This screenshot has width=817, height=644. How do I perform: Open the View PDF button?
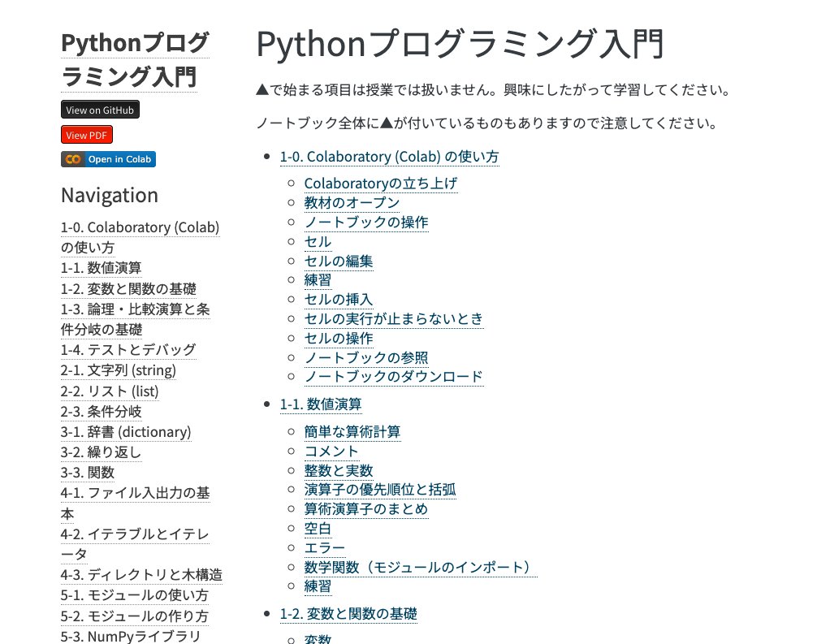point(87,135)
